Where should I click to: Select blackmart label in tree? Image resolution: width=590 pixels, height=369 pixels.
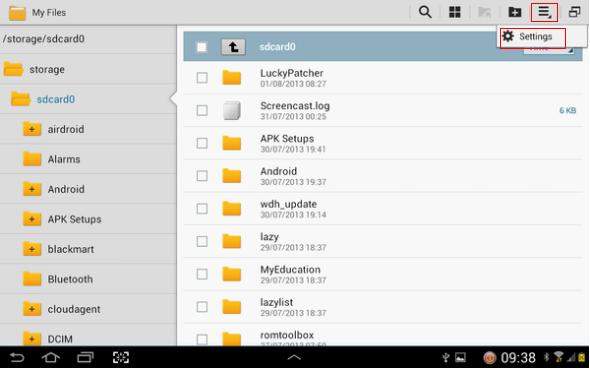click(71, 249)
